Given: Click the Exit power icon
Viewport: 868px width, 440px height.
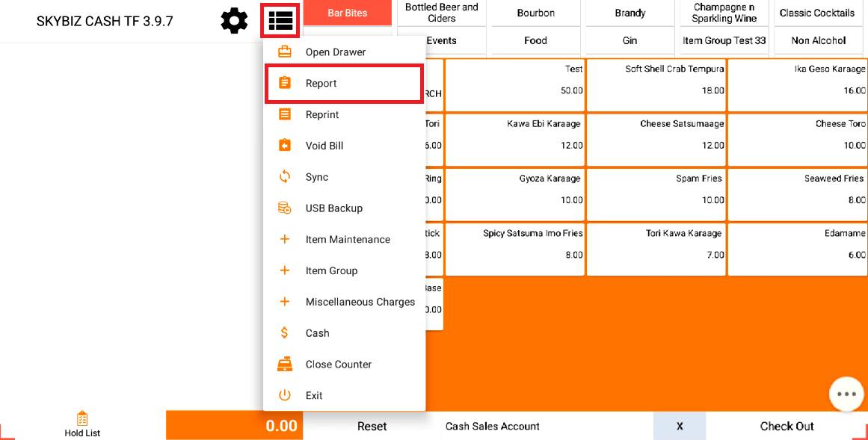Looking at the screenshot, I should [x=285, y=396].
